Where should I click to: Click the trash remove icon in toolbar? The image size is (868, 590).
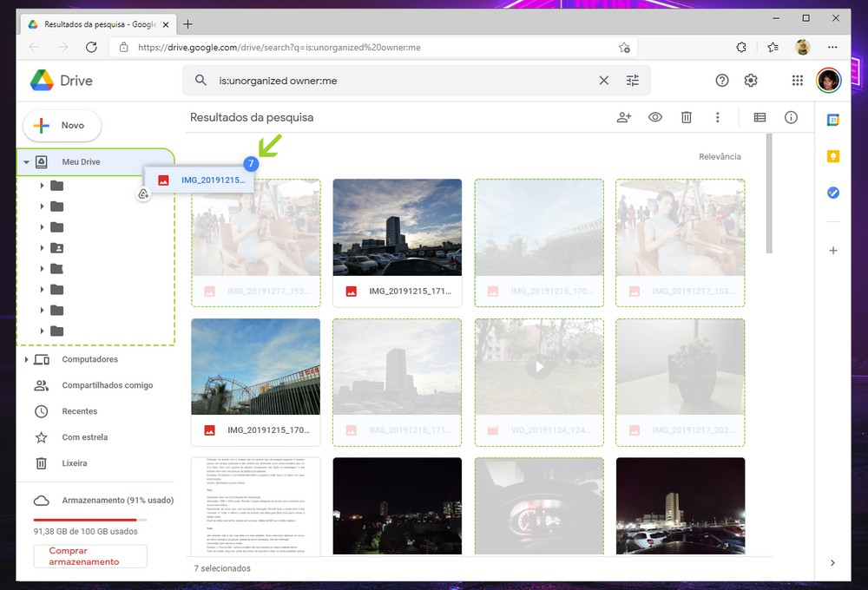[686, 117]
